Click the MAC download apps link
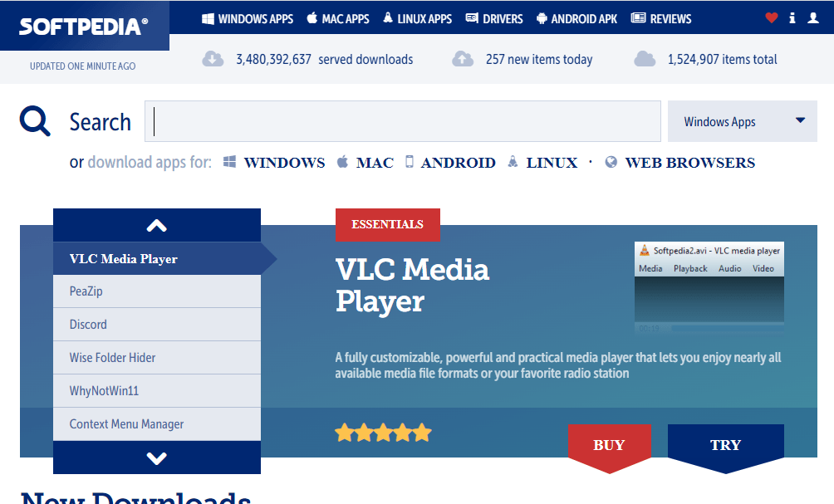The height and width of the screenshot is (504, 834). point(375,162)
